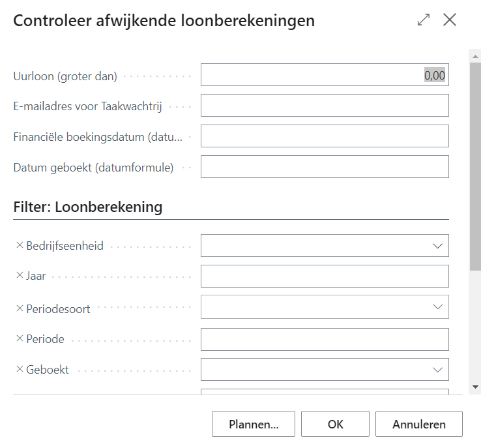Click the scrollbar down arrow

click(475, 387)
